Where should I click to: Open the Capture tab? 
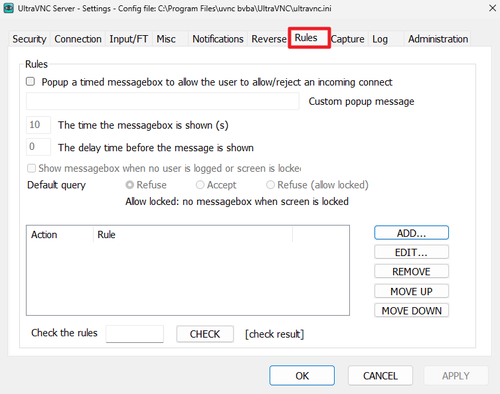348,39
